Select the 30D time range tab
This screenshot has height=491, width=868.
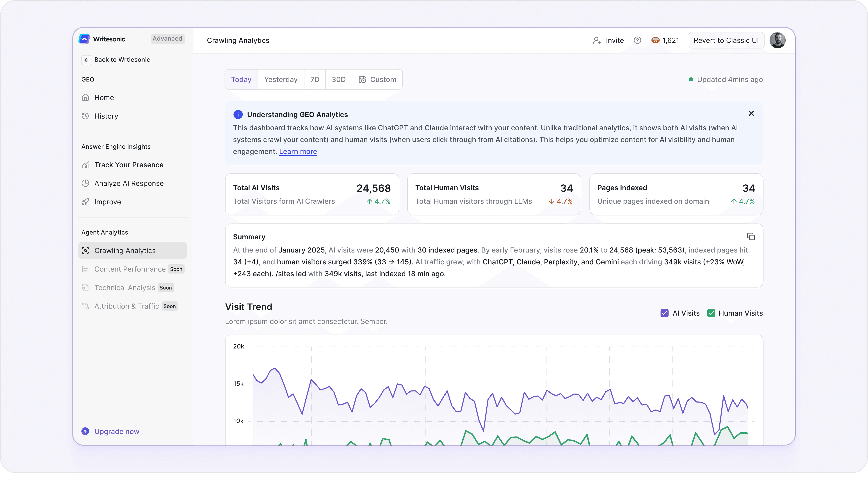pyautogui.click(x=338, y=79)
